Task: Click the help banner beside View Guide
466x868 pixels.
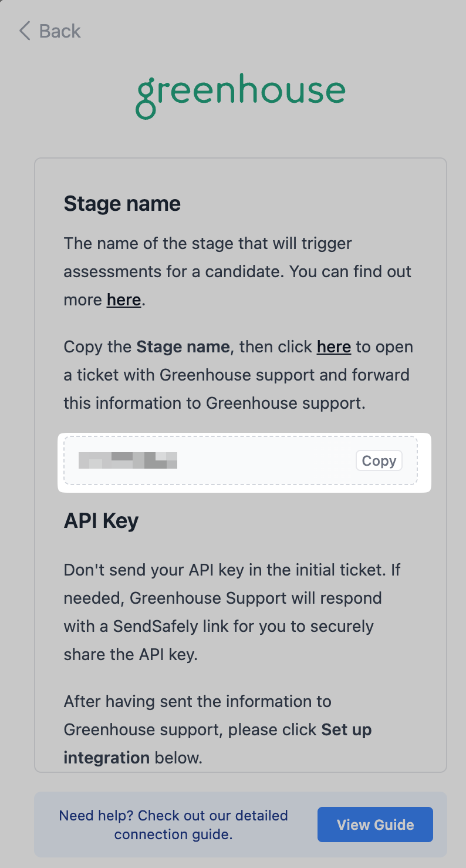Action: (241, 825)
